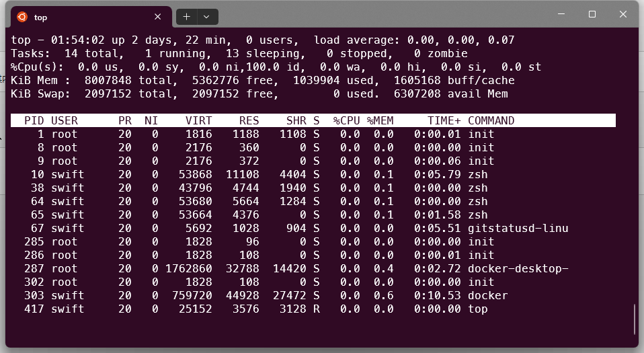Click the terminal vertical scrollbar thumb
644x353 pixels.
coord(635,319)
